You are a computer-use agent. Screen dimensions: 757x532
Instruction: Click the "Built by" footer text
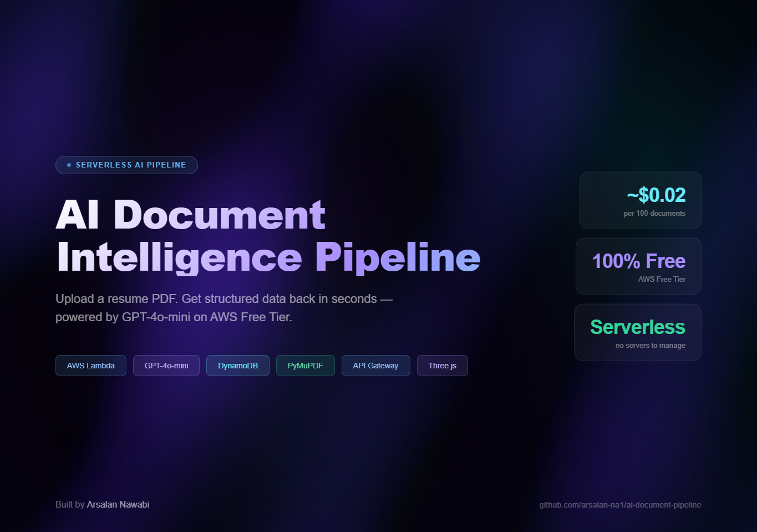click(70, 504)
